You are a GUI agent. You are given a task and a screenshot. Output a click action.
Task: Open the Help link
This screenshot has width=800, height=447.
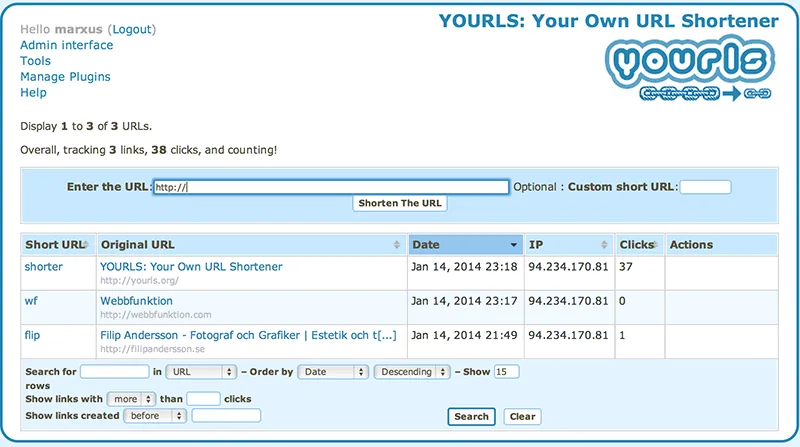(34, 93)
